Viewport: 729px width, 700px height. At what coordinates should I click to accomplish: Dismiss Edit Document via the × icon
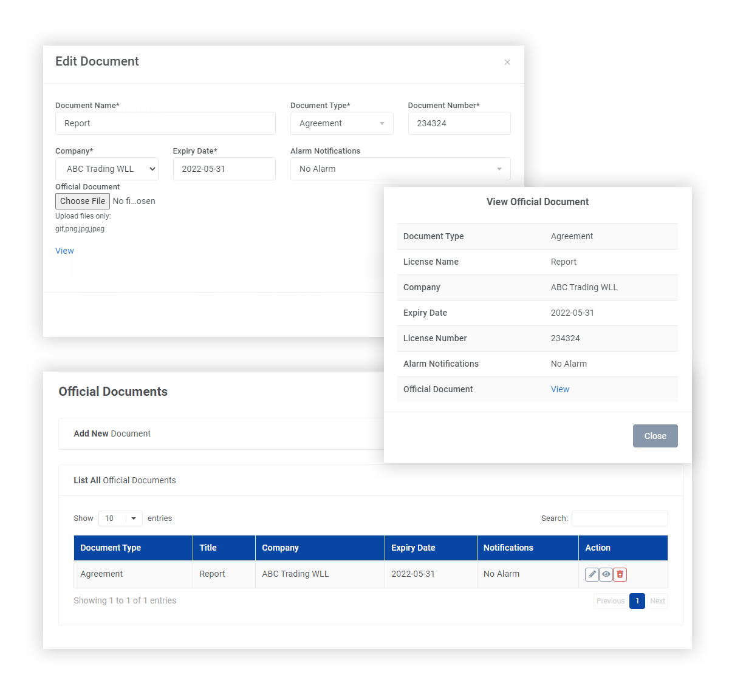pyautogui.click(x=507, y=62)
